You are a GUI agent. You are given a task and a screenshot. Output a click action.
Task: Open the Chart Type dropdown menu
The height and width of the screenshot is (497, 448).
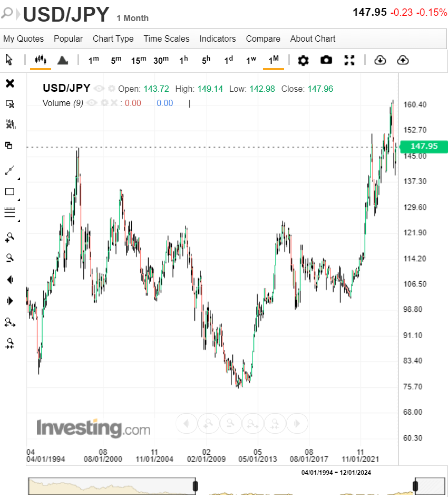(113, 39)
